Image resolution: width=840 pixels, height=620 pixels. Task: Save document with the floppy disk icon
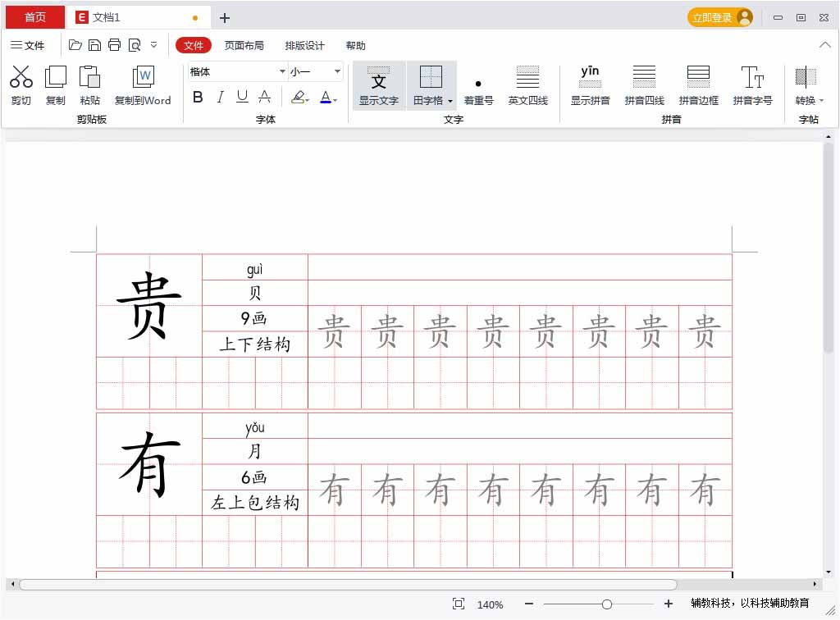[x=94, y=45]
